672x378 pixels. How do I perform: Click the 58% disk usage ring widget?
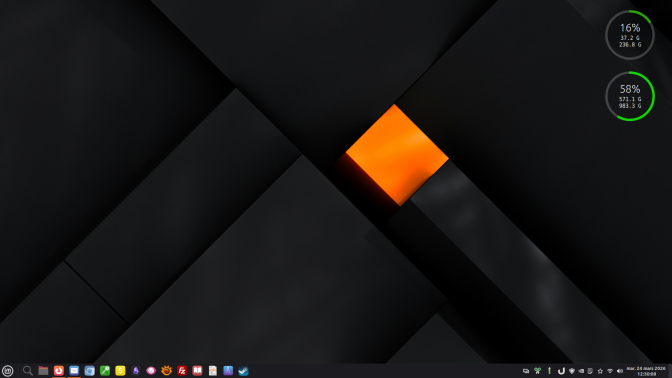pos(630,96)
